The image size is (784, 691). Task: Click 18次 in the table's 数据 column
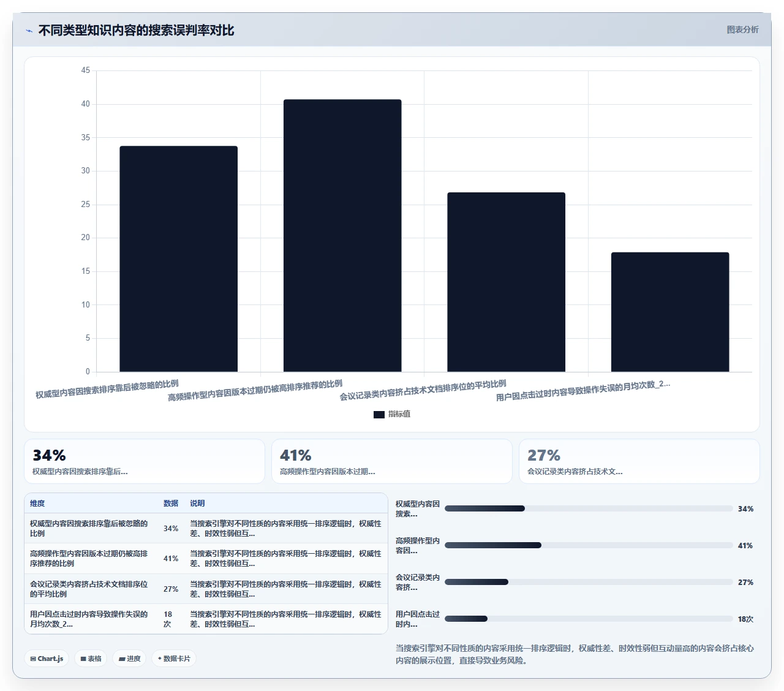click(x=168, y=619)
